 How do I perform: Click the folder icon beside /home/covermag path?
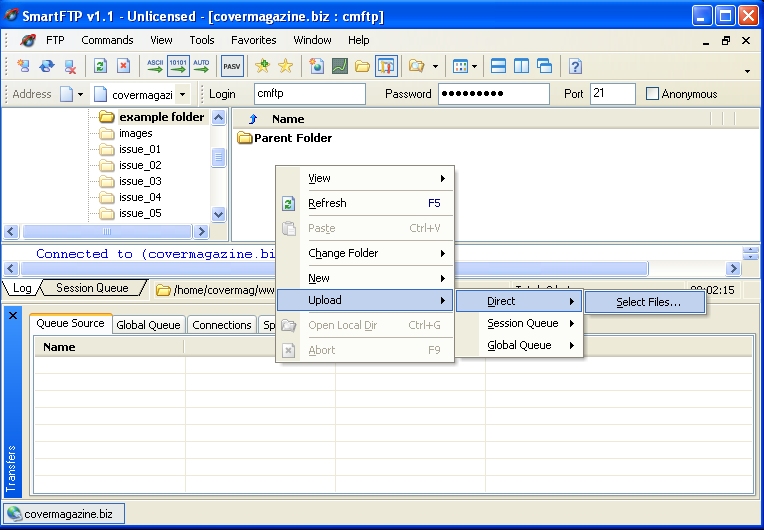tap(163, 290)
